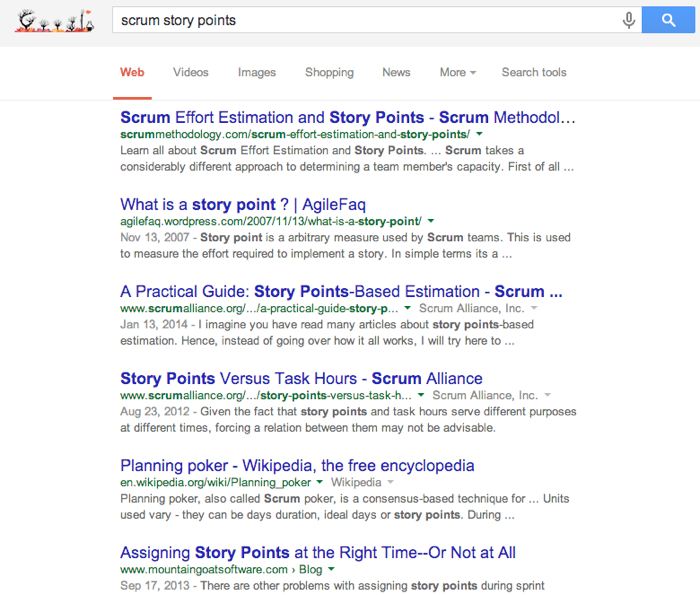Switch to the Videos tab
Image resolution: width=700 pixels, height=595 pixels.
click(x=191, y=72)
